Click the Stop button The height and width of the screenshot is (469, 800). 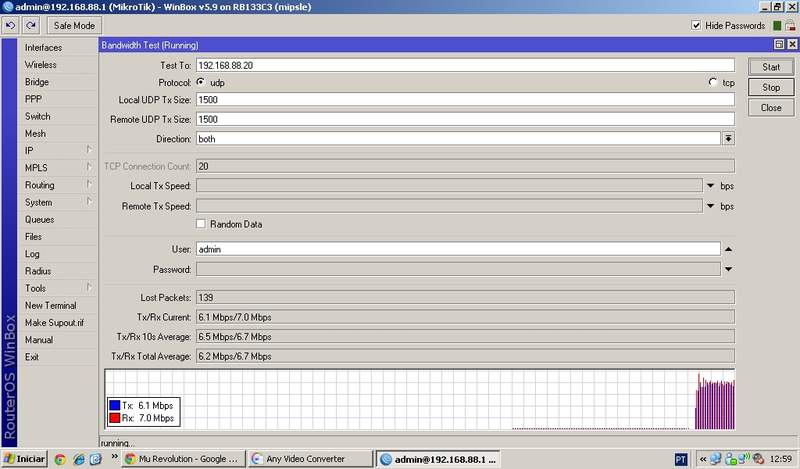coord(771,87)
